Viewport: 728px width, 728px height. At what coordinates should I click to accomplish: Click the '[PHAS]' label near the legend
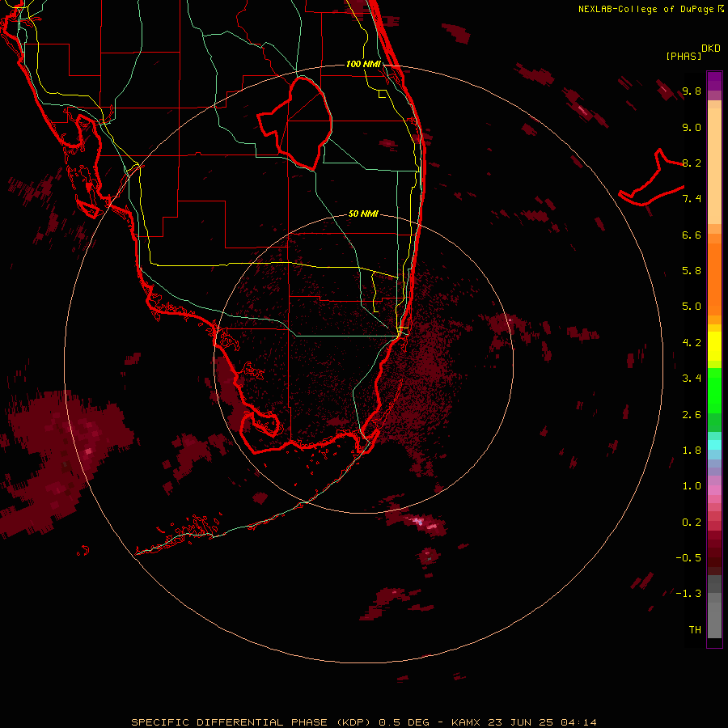[684, 56]
